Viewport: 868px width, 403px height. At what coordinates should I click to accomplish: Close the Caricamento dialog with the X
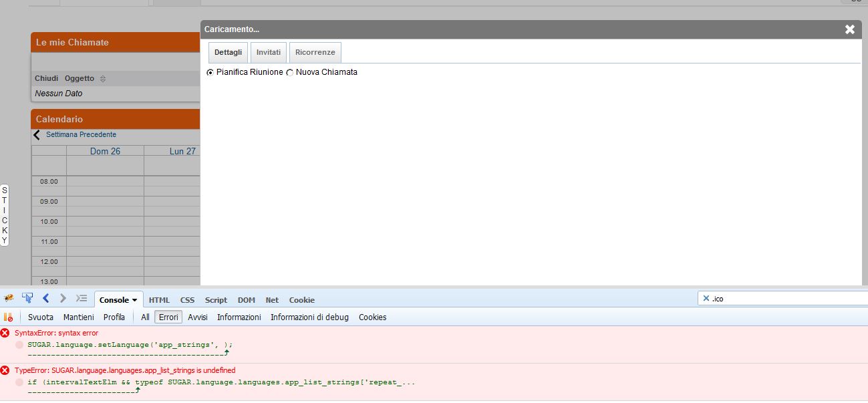[850, 29]
